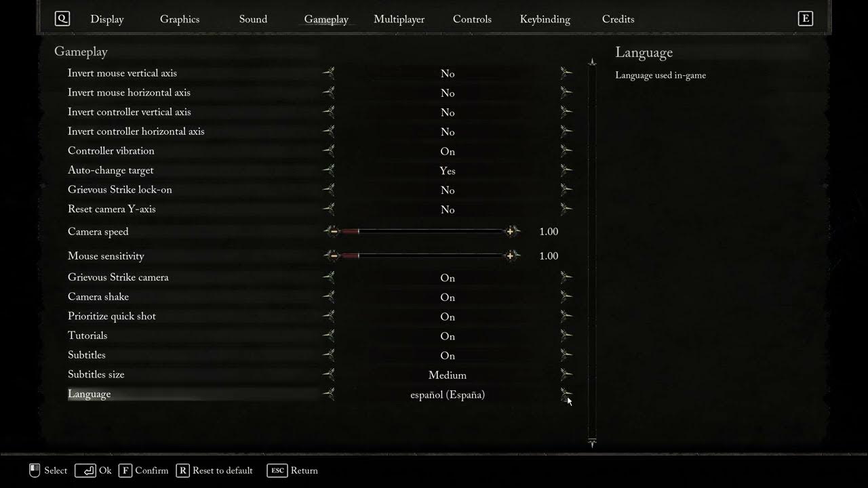Switch to the Multiplayer tab
This screenshot has width=868, height=488.
[399, 19]
